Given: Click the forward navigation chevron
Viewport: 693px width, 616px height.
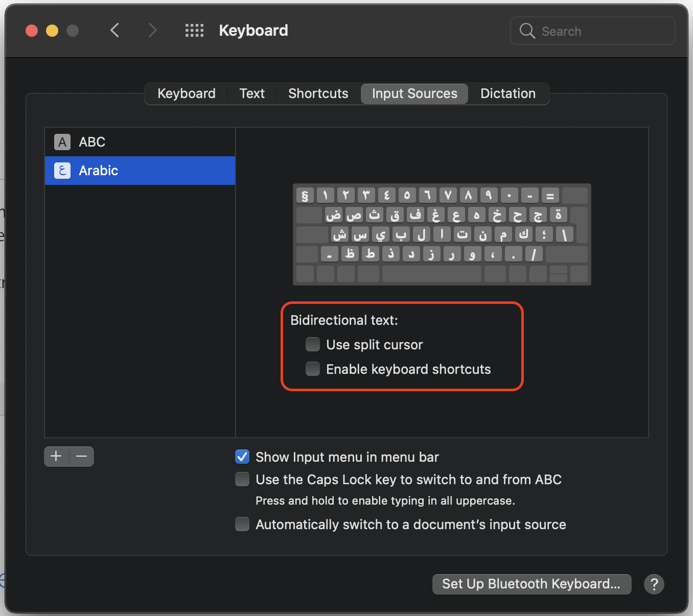Looking at the screenshot, I should [x=152, y=31].
